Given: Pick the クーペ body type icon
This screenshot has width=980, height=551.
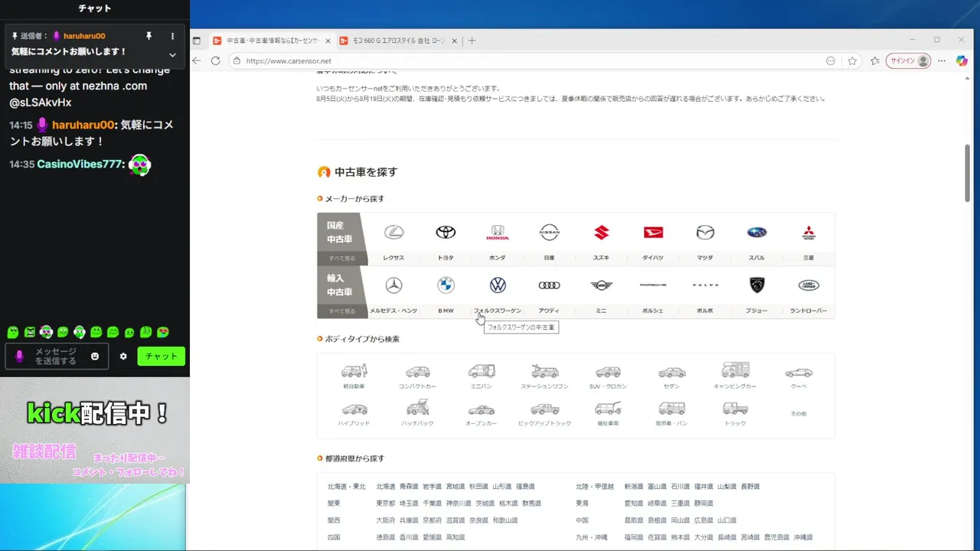Looking at the screenshot, I should pyautogui.click(x=799, y=373).
